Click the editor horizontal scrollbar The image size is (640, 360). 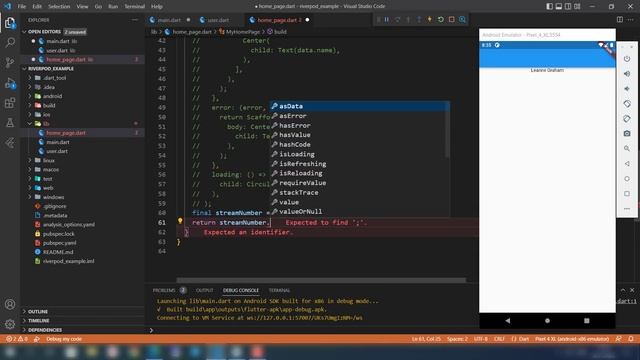point(321,280)
